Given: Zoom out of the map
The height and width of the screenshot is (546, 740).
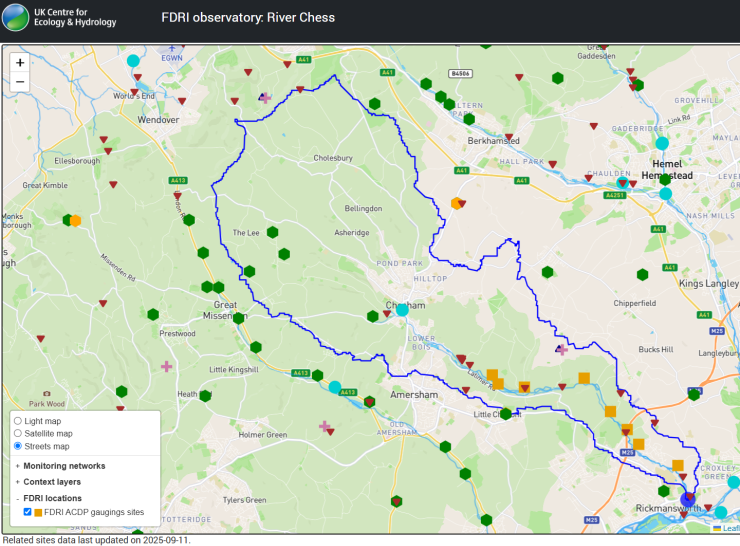Looking at the screenshot, I should click(x=20, y=81).
